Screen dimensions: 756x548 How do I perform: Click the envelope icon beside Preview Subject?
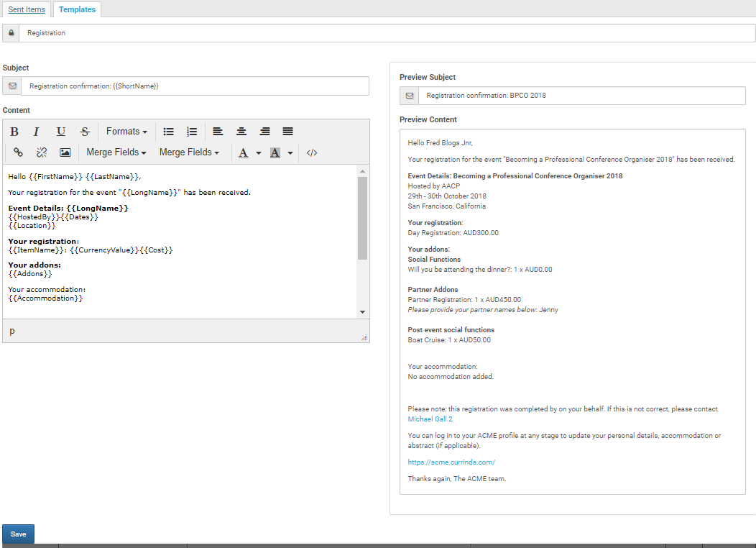(410, 96)
